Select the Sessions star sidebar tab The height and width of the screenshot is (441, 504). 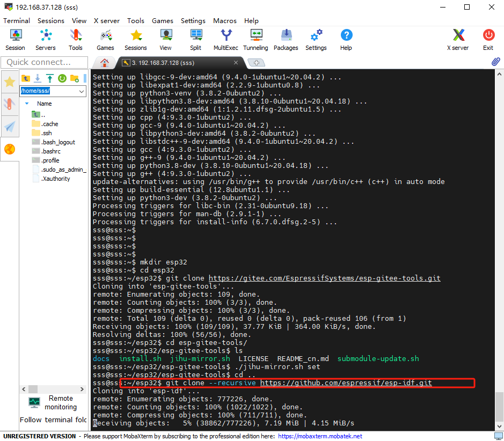click(10, 82)
